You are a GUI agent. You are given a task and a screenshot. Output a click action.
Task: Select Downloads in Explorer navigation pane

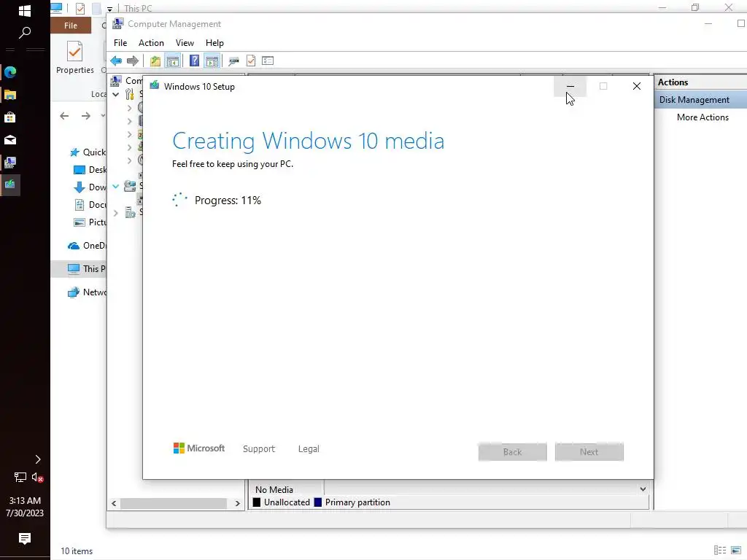(x=90, y=187)
